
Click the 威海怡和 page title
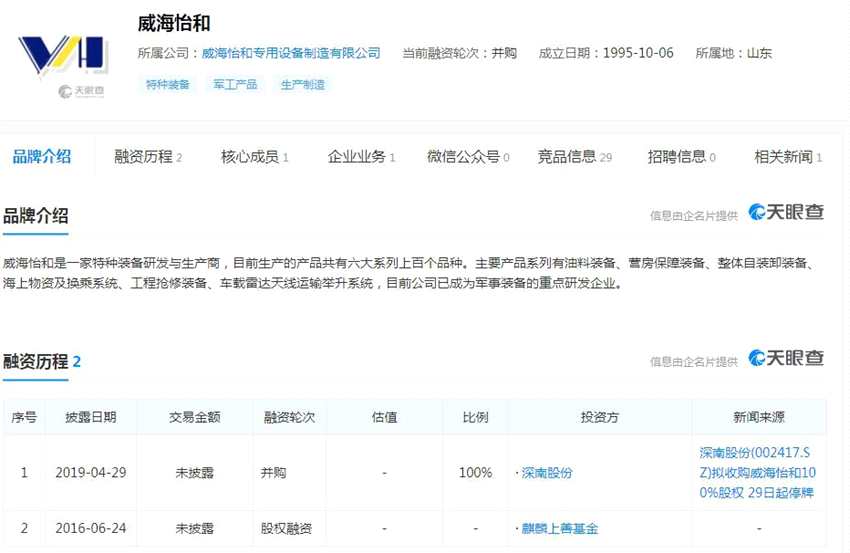[x=173, y=23]
